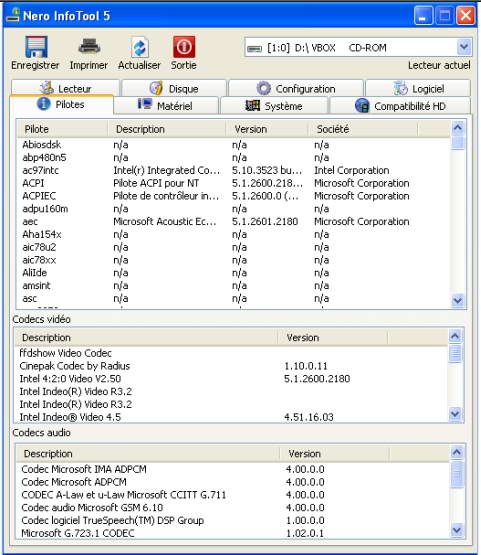Switch to the Disque tab
This screenshot has width=481, height=555.
174,88
